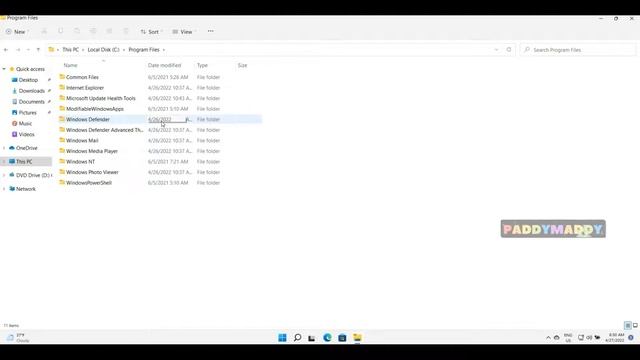640x360 pixels.
Task: Select the Windows Photo Viewer folder
Action: pyautogui.click(x=92, y=172)
